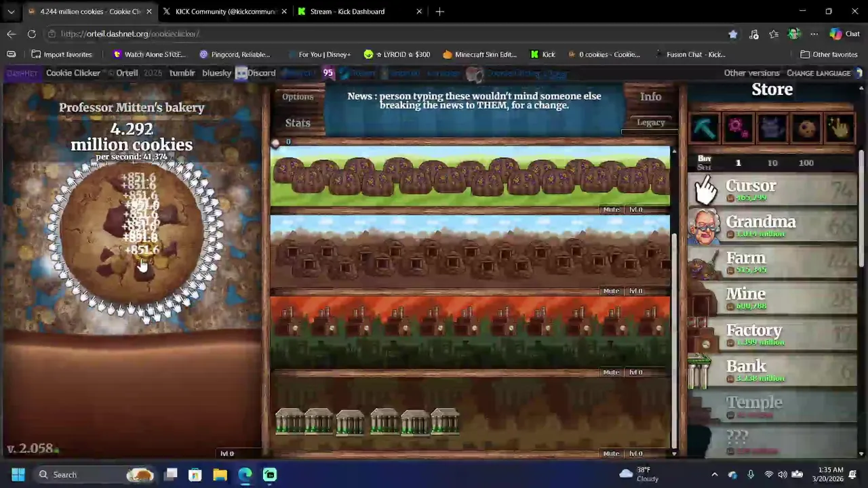Switch store mode to Buy

[704, 159]
